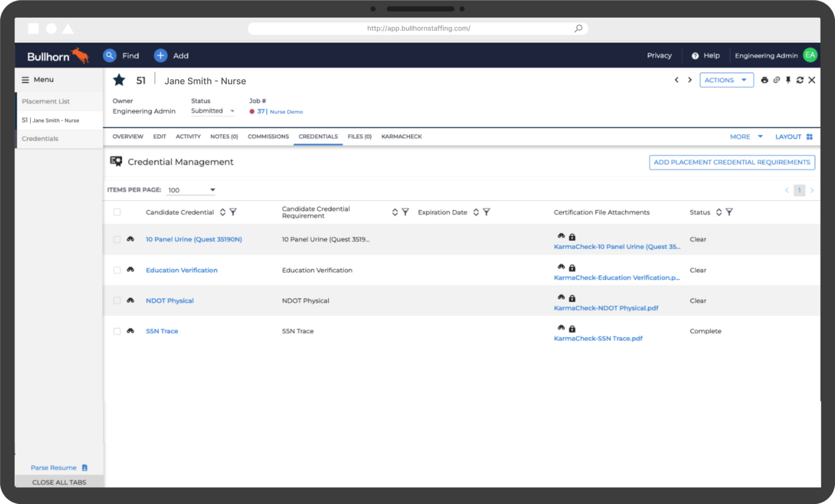The height and width of the screenshot is (504, 835).
Task: Open the Items Per Page dropdown
Action: pos(192,190)
